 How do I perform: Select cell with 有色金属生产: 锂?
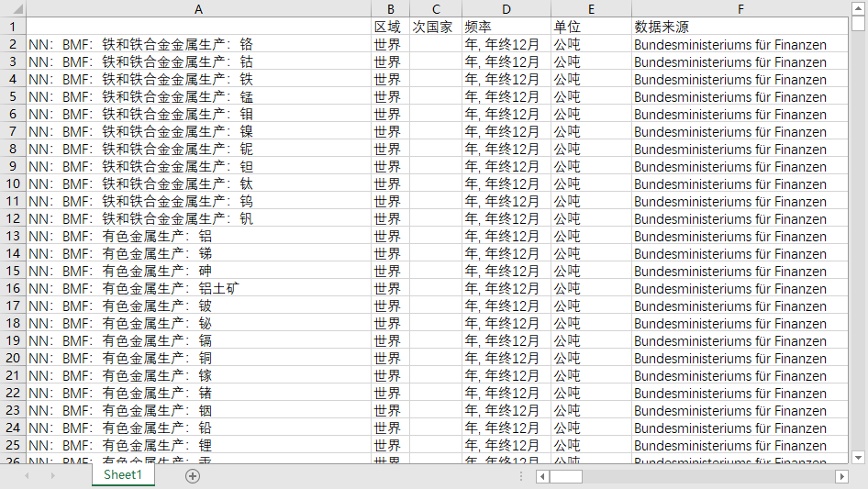[199, 445]
